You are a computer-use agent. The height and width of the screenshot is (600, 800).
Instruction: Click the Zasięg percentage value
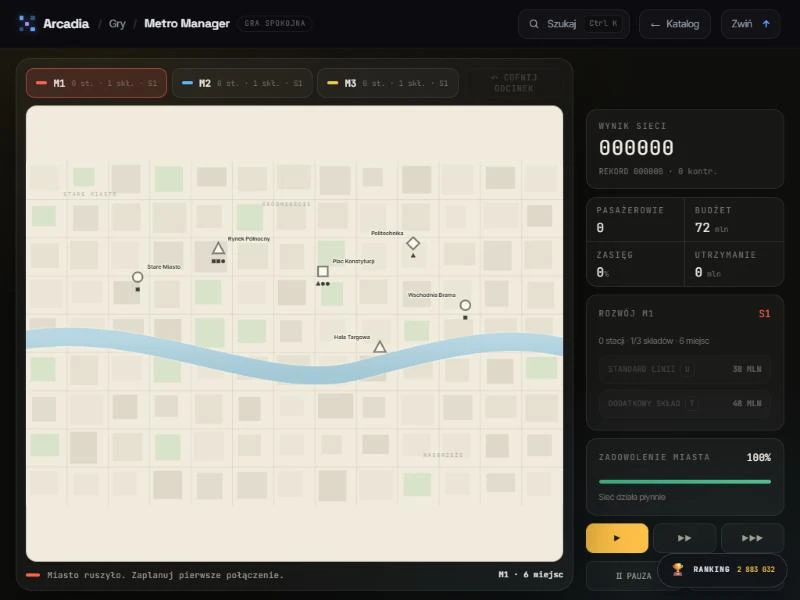pos(603,272)
